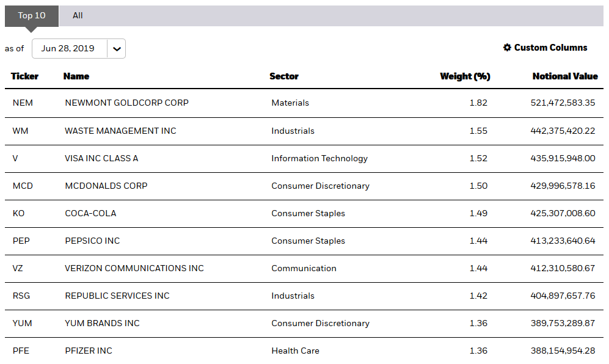Click the KO ticker cell
609x364 pixels.
tap(18, 213)
